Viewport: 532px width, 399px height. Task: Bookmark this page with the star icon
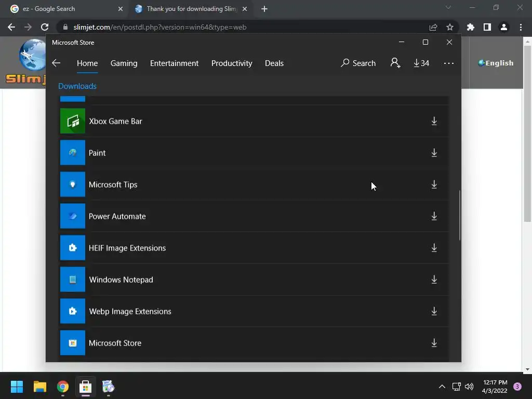click(x=450, y=27)
